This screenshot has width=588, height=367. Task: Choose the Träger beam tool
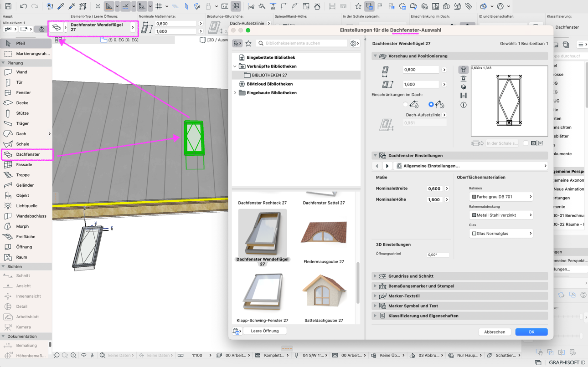coord(26,123)
